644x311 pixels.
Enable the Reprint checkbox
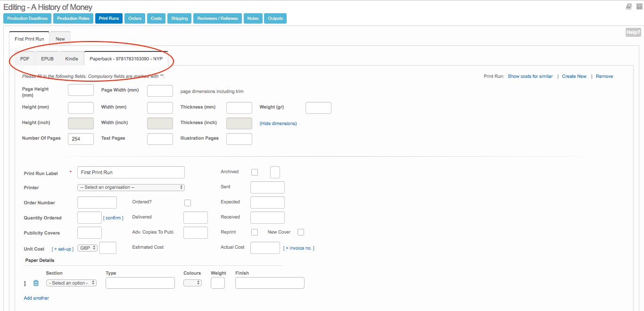[x=255, y=232]
